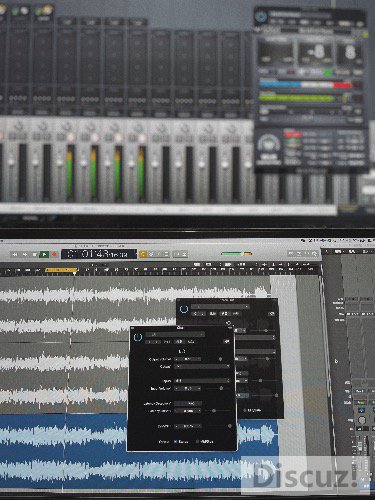The height and width of the screenshot is (500, 375).
Task: Click the time position display in transport
Action: (99, 254)
